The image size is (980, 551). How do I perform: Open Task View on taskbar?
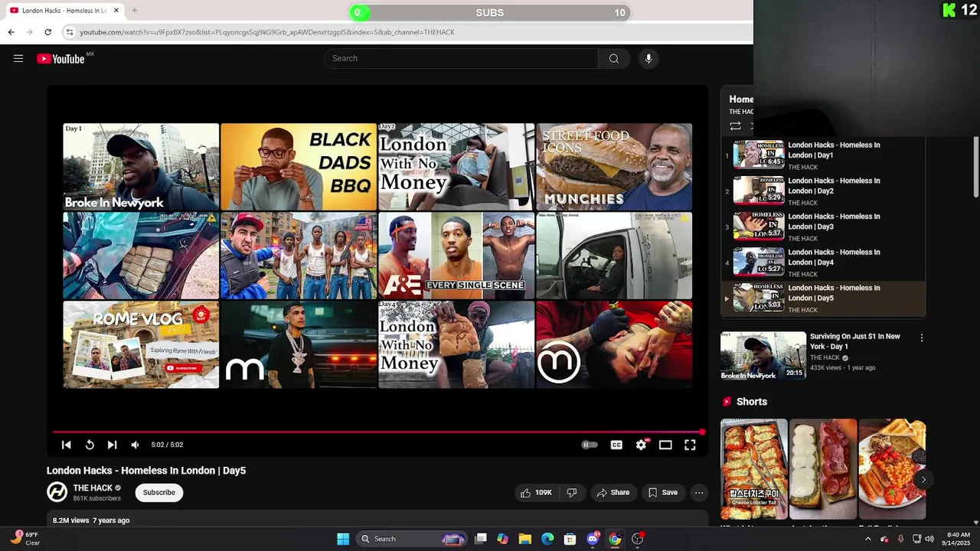coord(480,539)
